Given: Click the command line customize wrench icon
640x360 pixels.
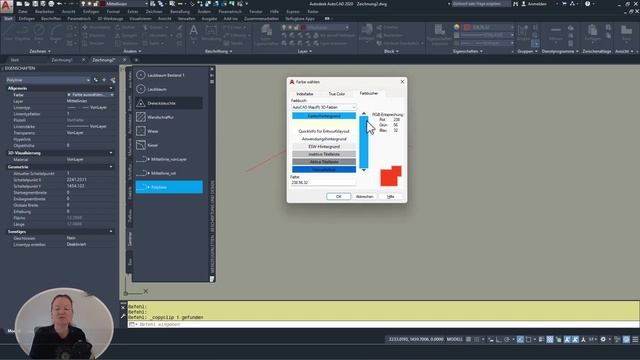Looking at the screenshot, I should pos(123,316).
